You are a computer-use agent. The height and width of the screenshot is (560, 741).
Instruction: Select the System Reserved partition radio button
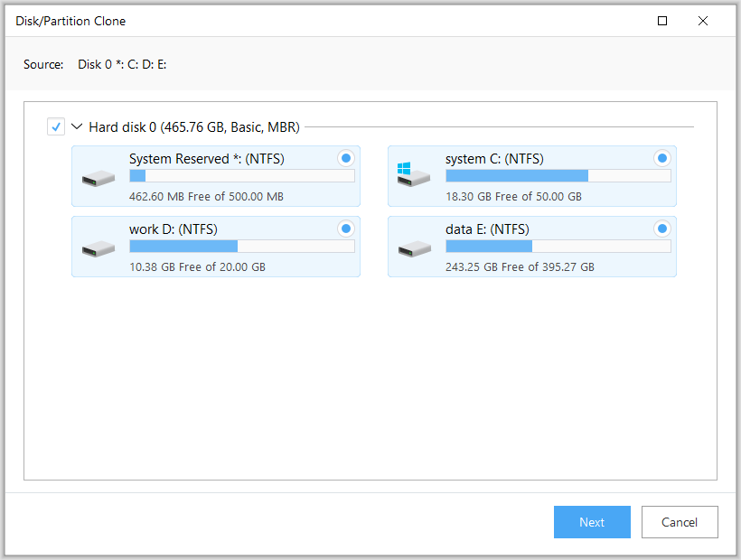pyautogui.click(x=345, y=158)
